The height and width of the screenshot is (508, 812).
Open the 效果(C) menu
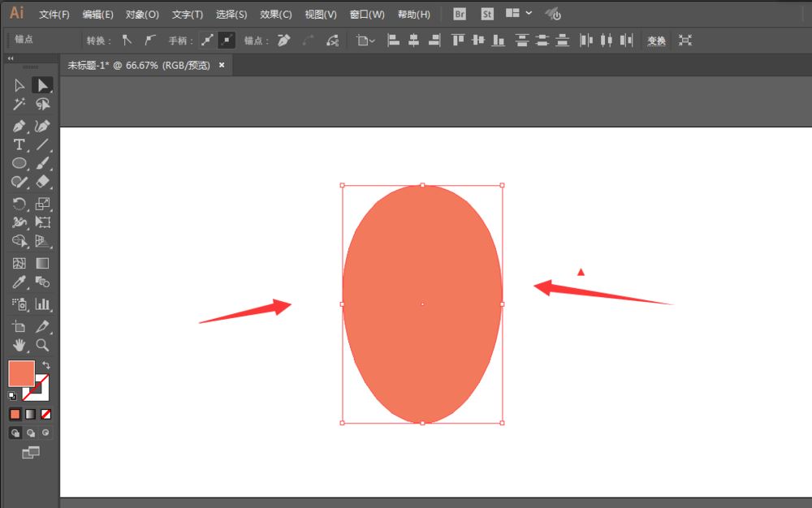click(275, 15)
